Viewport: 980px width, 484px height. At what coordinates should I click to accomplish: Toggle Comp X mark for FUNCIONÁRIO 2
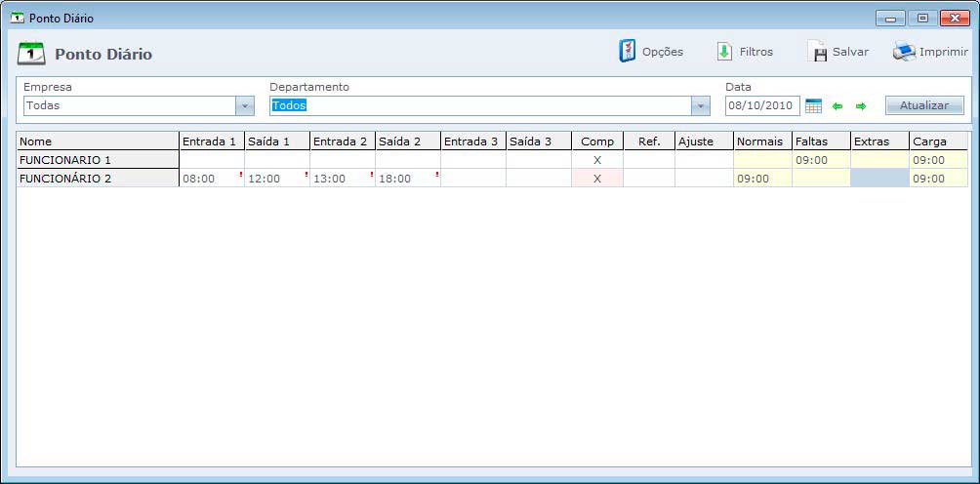pos(597,179)
